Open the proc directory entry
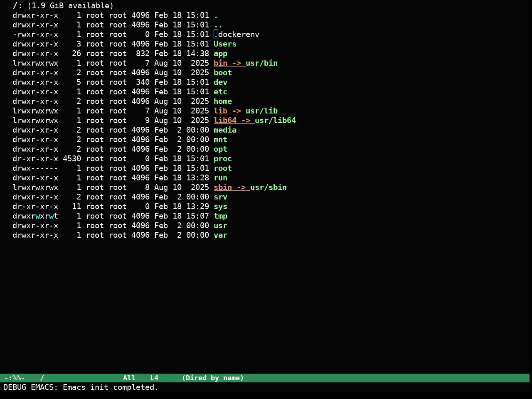This screenshot has width=532, height=399. (x=223, y=159)
